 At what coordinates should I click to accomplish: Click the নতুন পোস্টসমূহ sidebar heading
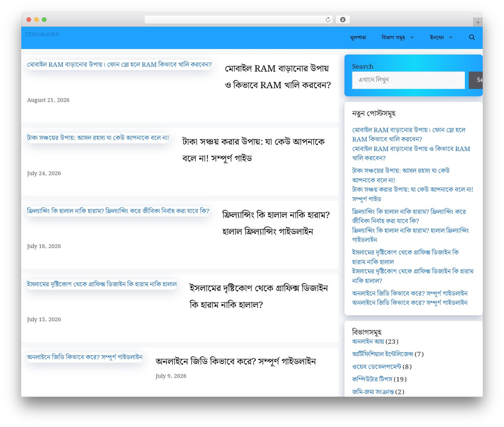374,113
